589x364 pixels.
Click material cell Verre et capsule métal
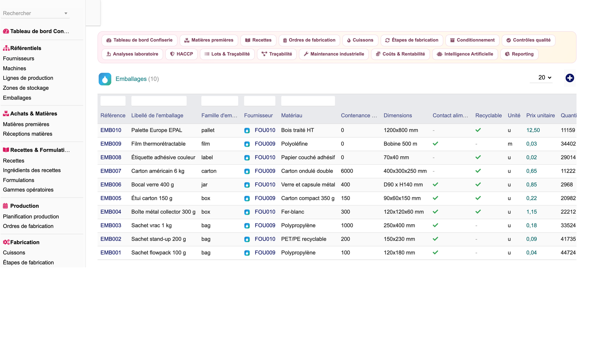click(308, 185)
